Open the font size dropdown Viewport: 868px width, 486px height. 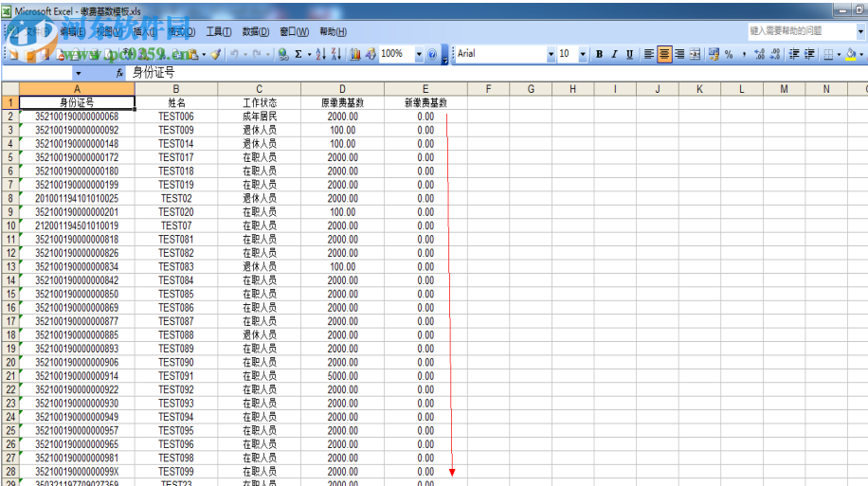584,54
